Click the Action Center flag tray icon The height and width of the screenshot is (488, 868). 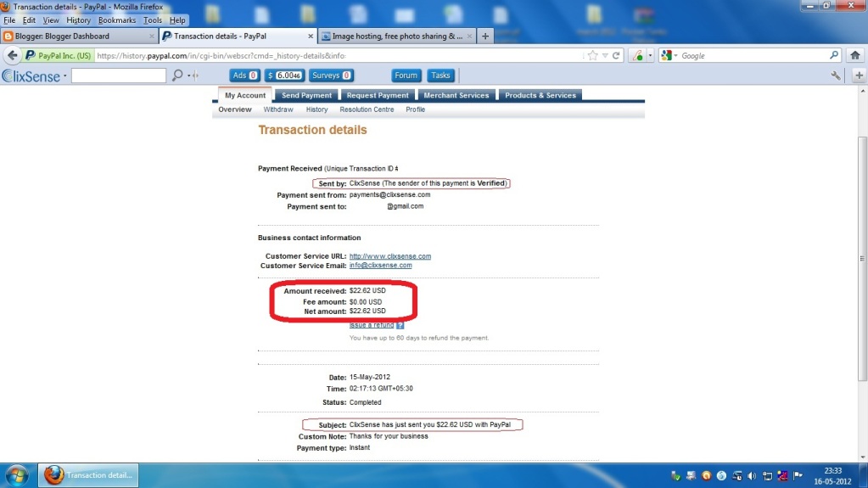tap(798, 475)
